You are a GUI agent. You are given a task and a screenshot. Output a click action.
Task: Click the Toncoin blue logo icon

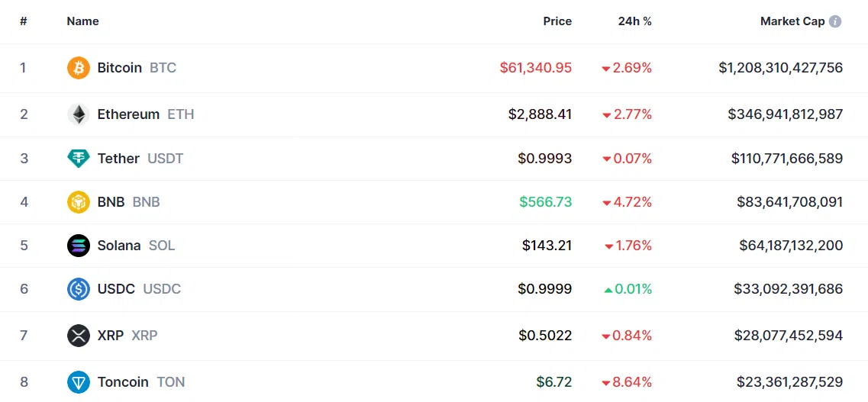78,382
